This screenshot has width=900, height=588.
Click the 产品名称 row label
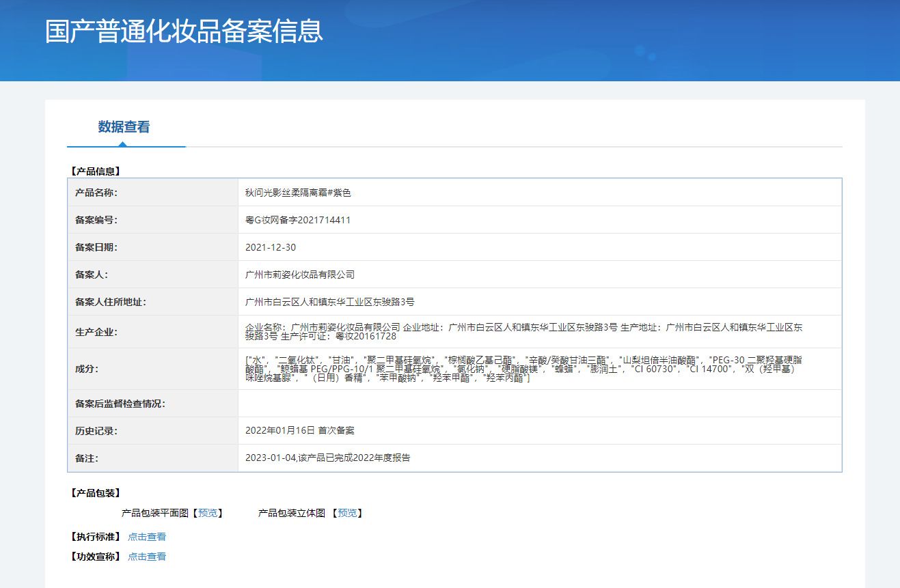tap(96, 193)
